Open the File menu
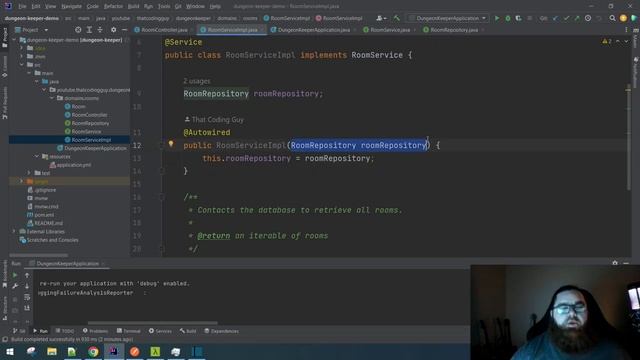 (22, 6)
